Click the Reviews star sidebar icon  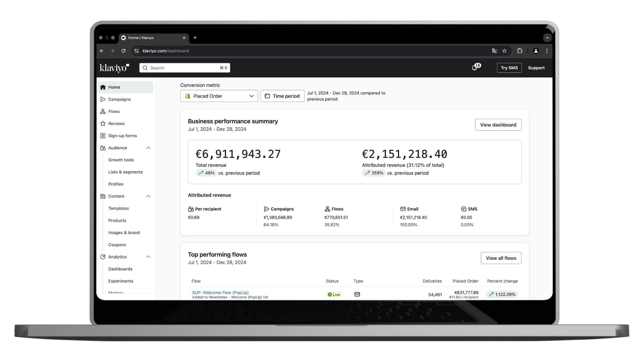tap(103, 124)
